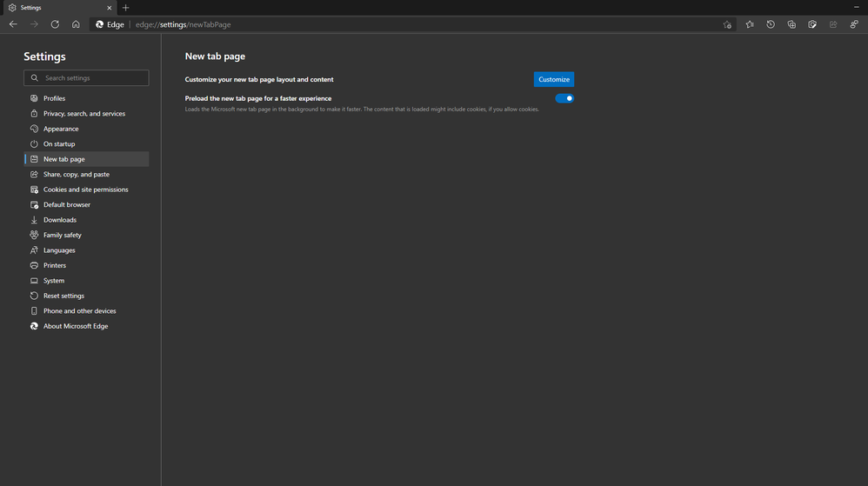868x486 pixels.
Task: Click the address bar URL
Action: point(184,24)
